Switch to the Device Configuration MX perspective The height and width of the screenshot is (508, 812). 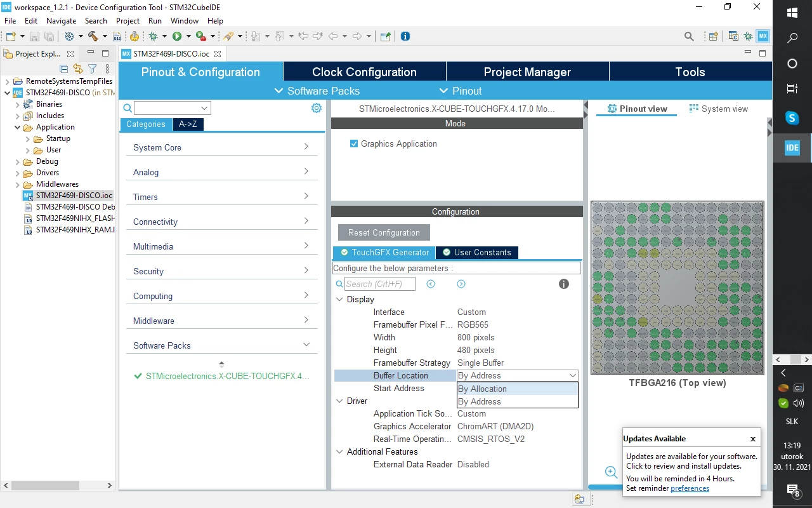[763, 36]
